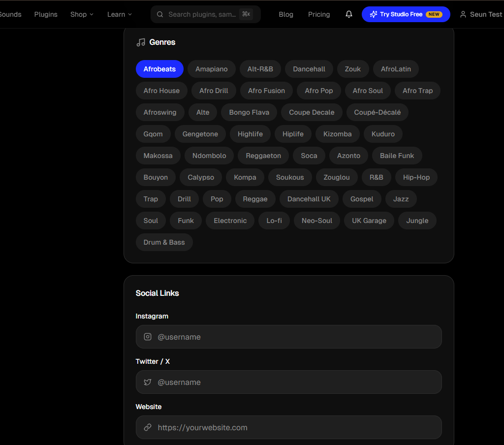Click the search magnifier icon
The image size is (504, 445).
(x=160, y=14)
